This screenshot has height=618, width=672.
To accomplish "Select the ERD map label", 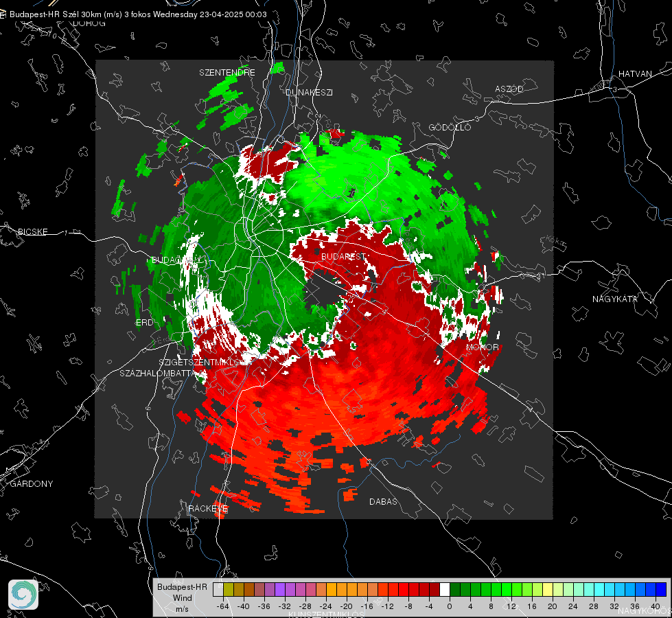I will (x=144, y=323).
